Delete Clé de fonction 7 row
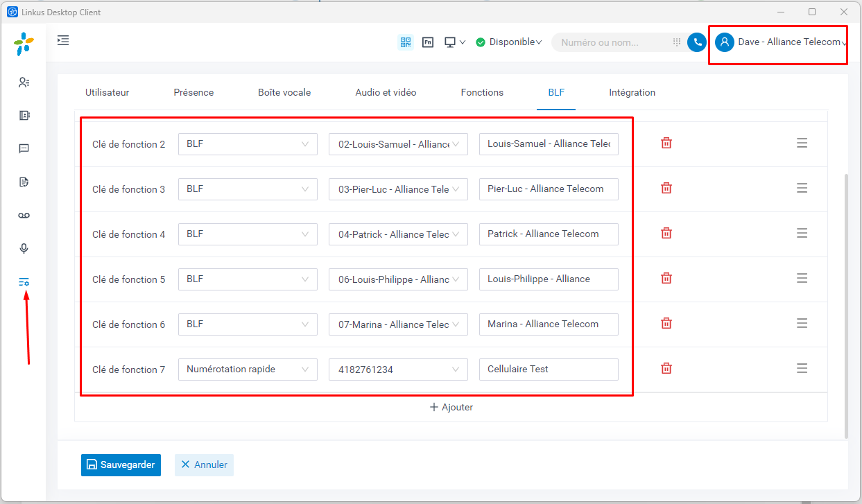This screenshot has height=504, width=862. tap(666, 368)
